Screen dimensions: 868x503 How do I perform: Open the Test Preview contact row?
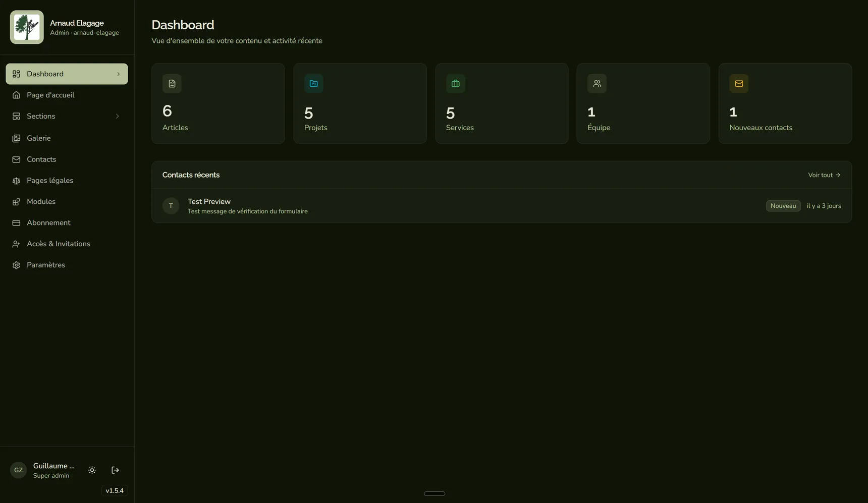[502, 206]
